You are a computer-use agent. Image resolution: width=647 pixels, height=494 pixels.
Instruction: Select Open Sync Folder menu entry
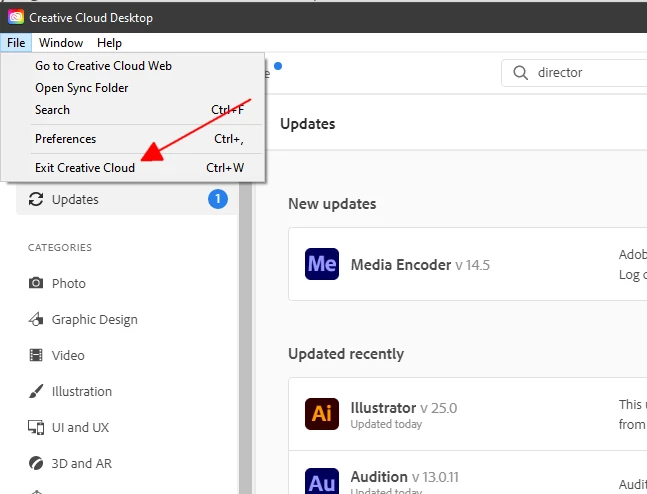tap(133, 87)
